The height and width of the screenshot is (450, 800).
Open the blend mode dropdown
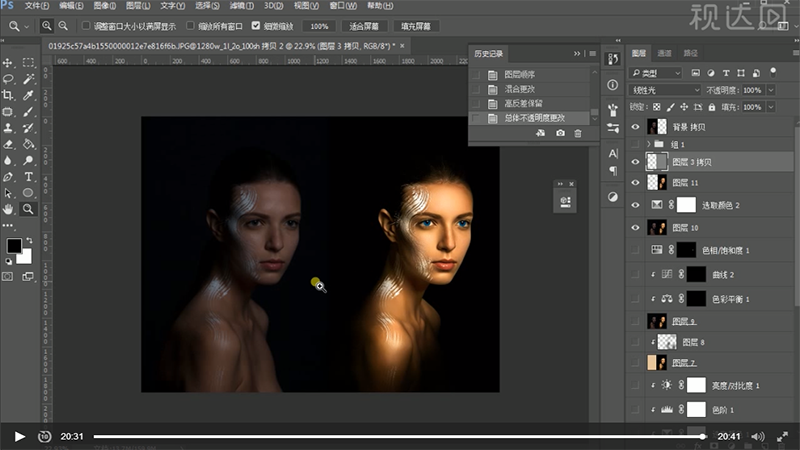click(x=665, y=90)
